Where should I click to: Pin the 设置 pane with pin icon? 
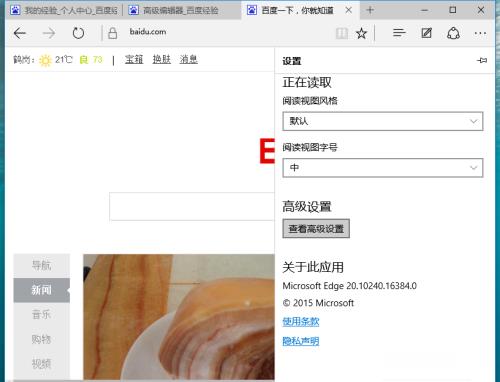(482, 60)
